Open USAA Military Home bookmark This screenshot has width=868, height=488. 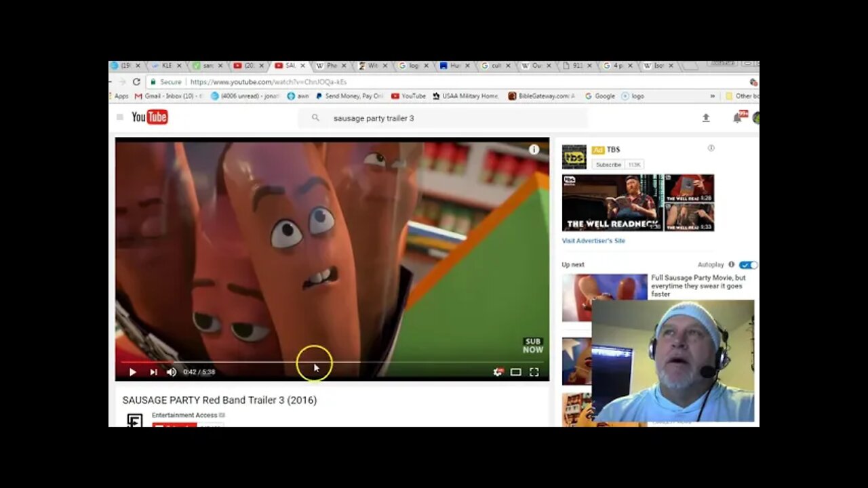466,96
